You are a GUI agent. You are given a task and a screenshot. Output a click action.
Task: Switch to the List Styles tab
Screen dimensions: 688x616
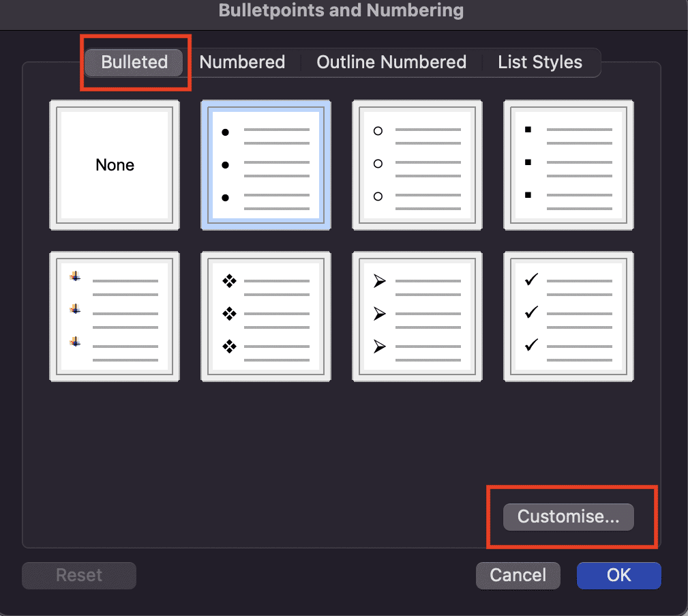(539, 62)
